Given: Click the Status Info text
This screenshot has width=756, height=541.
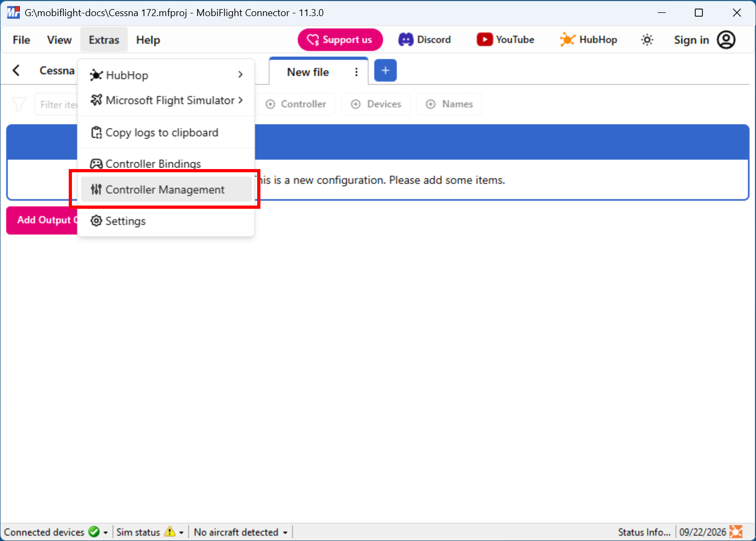Looking at the screenshot, I should click(644, 532).
